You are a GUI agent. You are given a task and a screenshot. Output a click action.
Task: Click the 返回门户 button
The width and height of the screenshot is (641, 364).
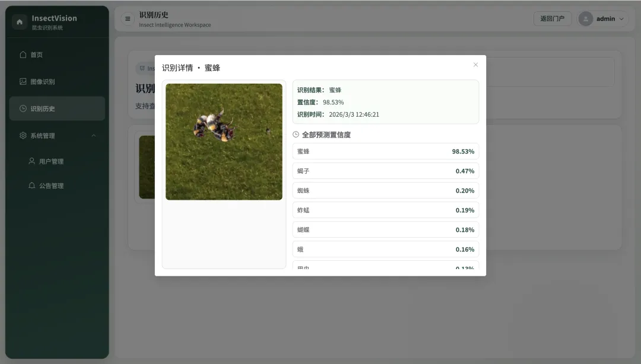(x=553, y=19)
